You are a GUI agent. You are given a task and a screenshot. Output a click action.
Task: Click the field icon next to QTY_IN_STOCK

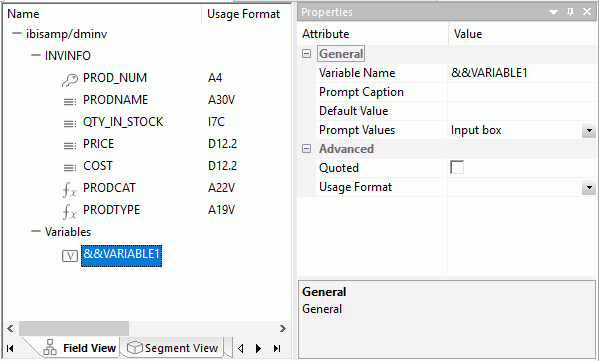(x=70, y=123)
